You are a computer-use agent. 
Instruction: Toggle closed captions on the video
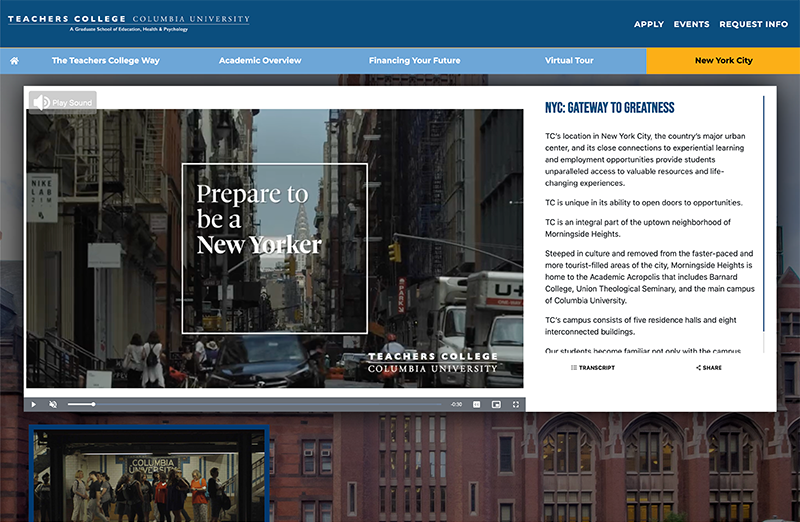pos(477,404)
